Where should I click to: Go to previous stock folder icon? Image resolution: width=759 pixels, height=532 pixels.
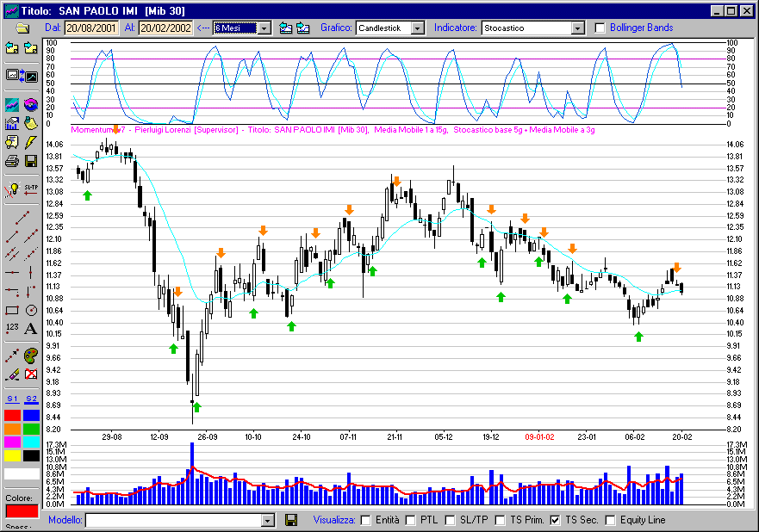pyautogui.click(x=12, y=47)
